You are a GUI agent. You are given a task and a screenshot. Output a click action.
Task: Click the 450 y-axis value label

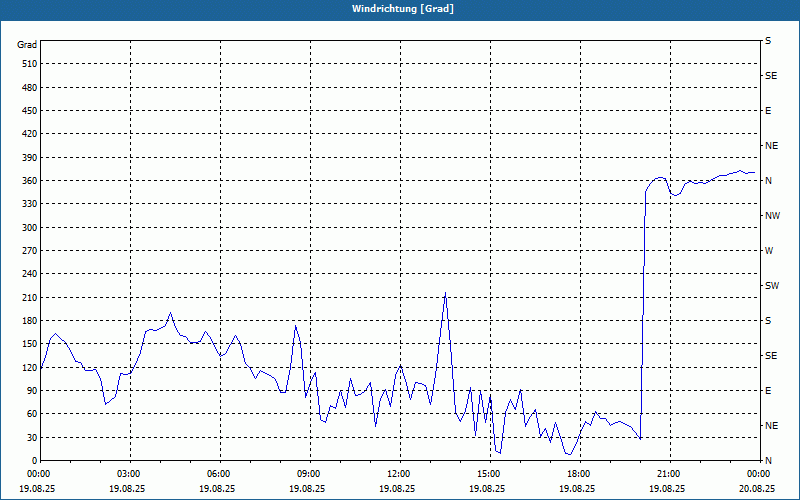(27, 111)
